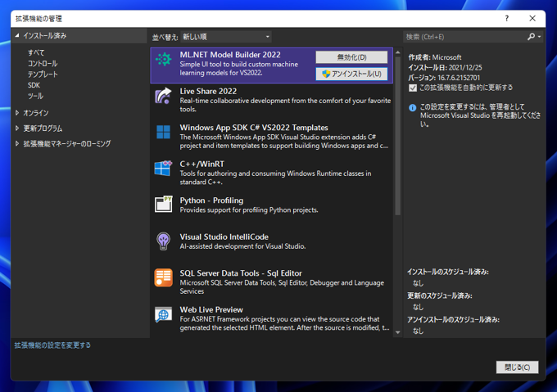Viewport: 557px width, 392px height.
Task: Click the blue information icon
Action: tap(412, 107)
